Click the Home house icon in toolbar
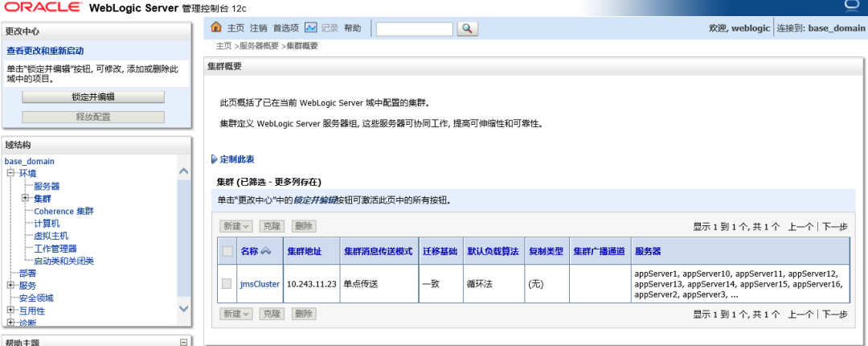The width and height of the screenshot is (868, 346). (x=216, y=27)
